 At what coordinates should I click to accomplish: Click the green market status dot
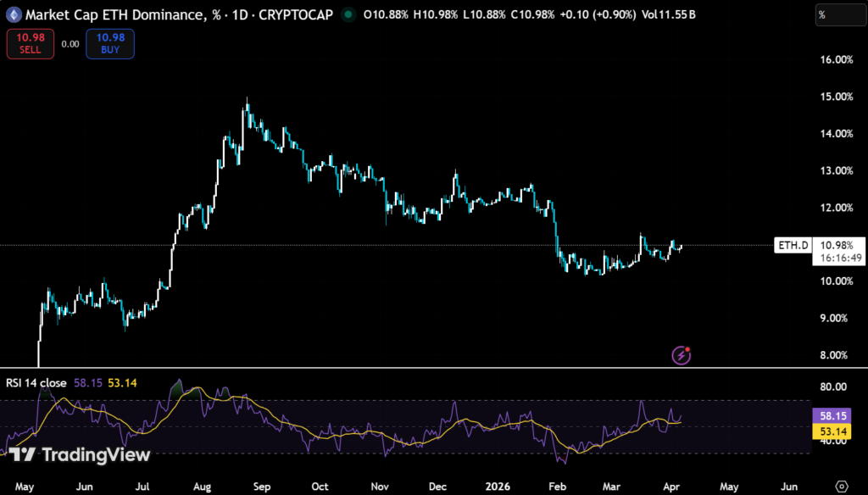pos(347,14)
